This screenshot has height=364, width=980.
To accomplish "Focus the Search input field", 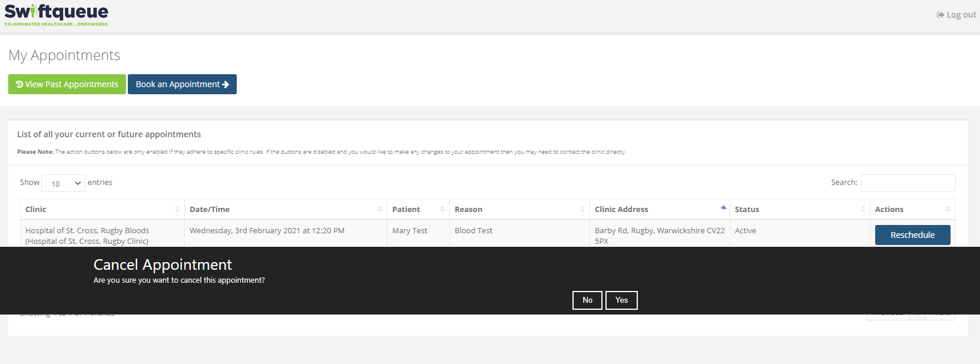I will pos(908,183).
